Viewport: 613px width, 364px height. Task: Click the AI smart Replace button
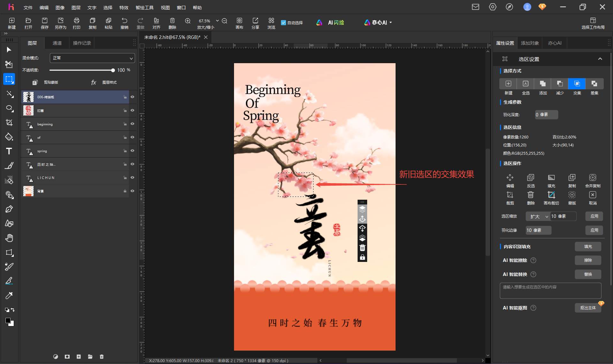tap(588, 274)
